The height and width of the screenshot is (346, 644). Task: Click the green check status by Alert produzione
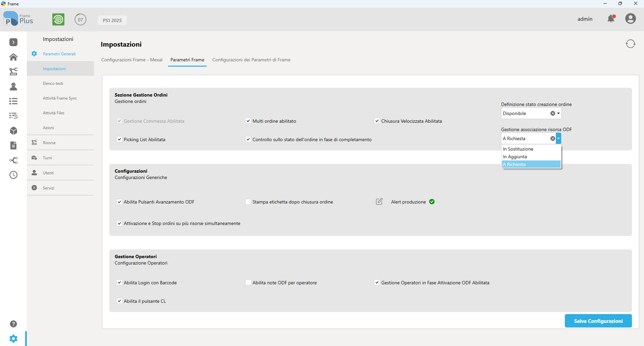pyautogui.click(x=432, y=201)
